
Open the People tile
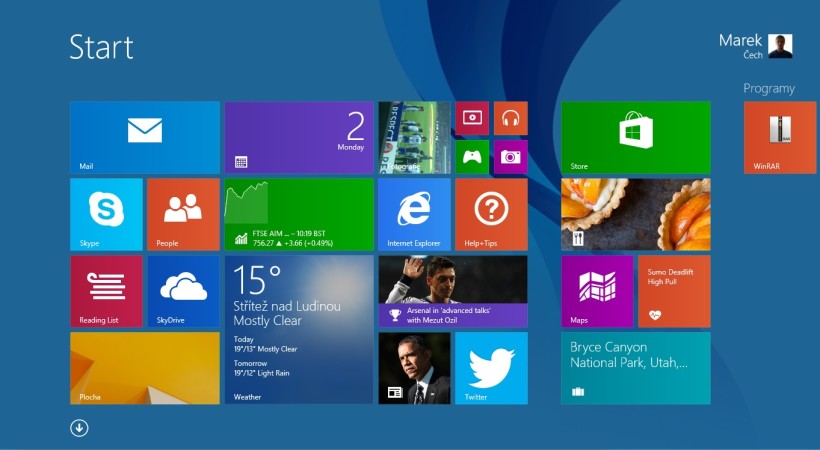[183, 215]
